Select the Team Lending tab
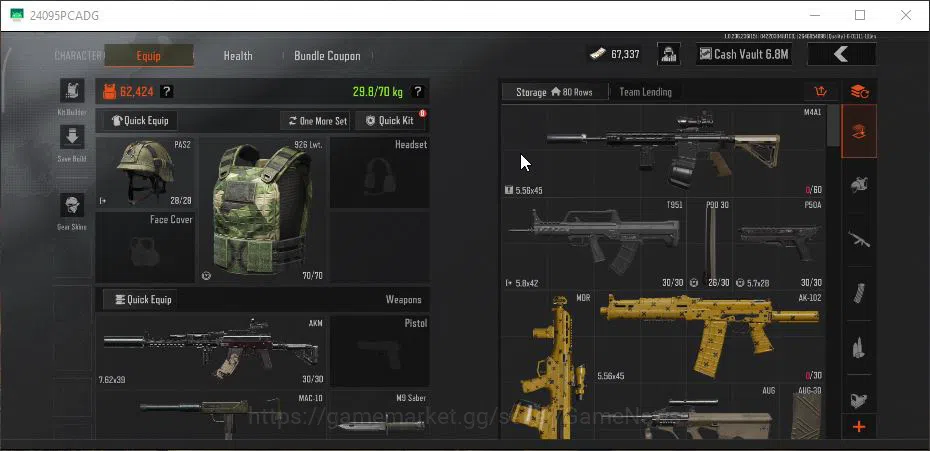This screenshot has width=930, height=451. pyautogui.click(x=645, y=92)
